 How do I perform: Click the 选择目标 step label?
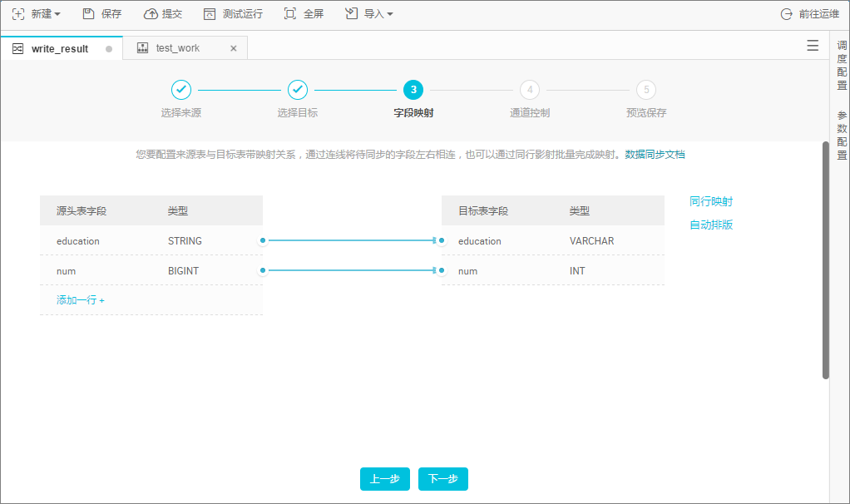point(298,113)
